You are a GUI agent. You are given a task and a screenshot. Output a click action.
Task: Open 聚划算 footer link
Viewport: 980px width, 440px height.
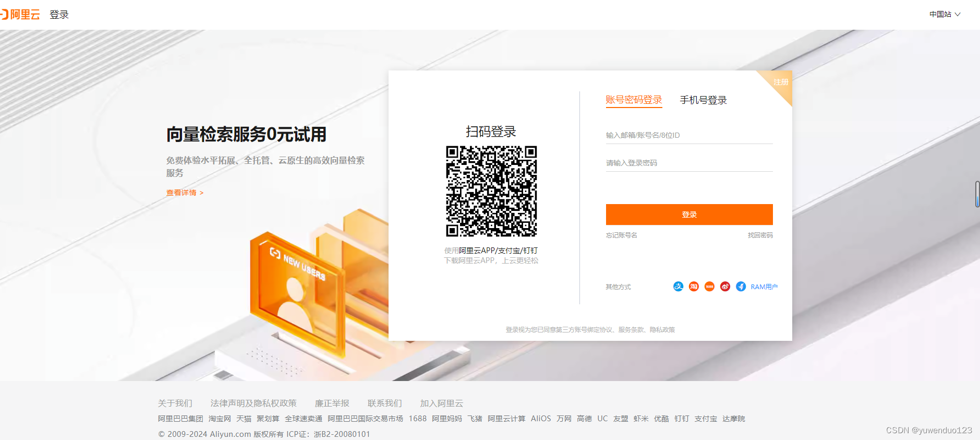[x=268, y=419]
